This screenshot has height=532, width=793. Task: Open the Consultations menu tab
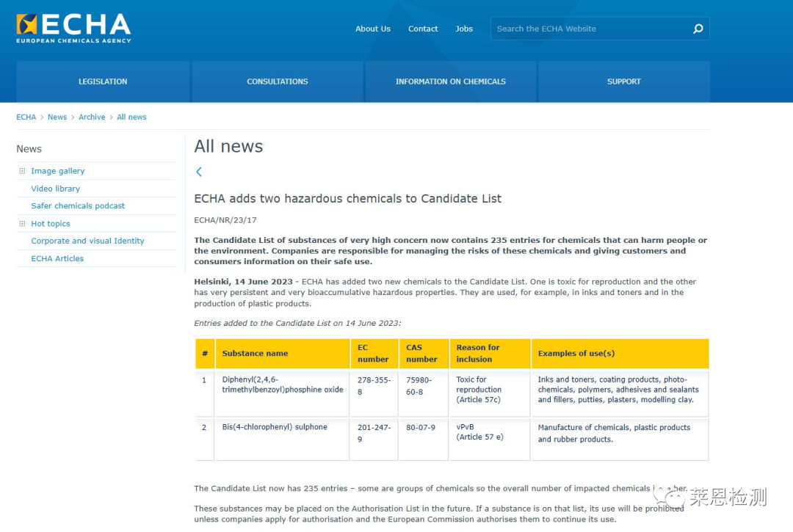pyautogui.click(x=277, y=81)
